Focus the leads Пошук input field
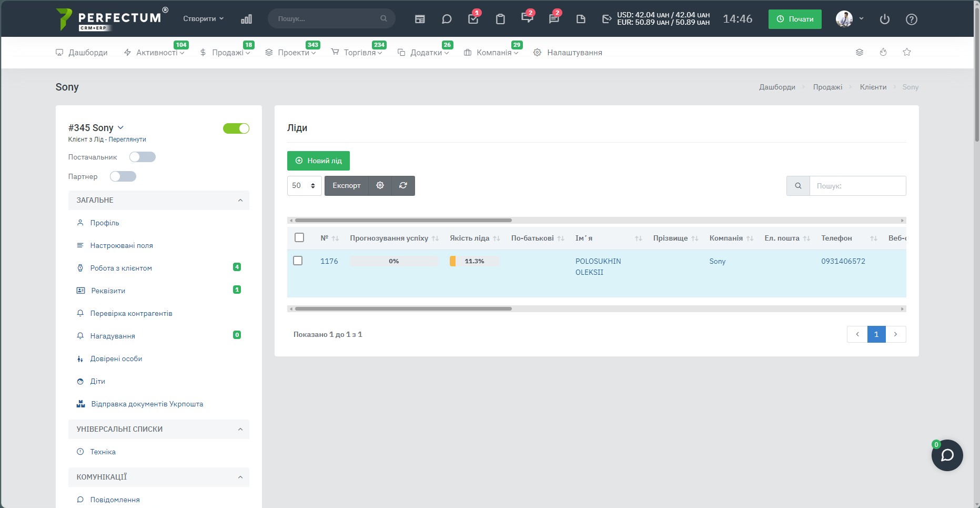 [x=857, y=186]
